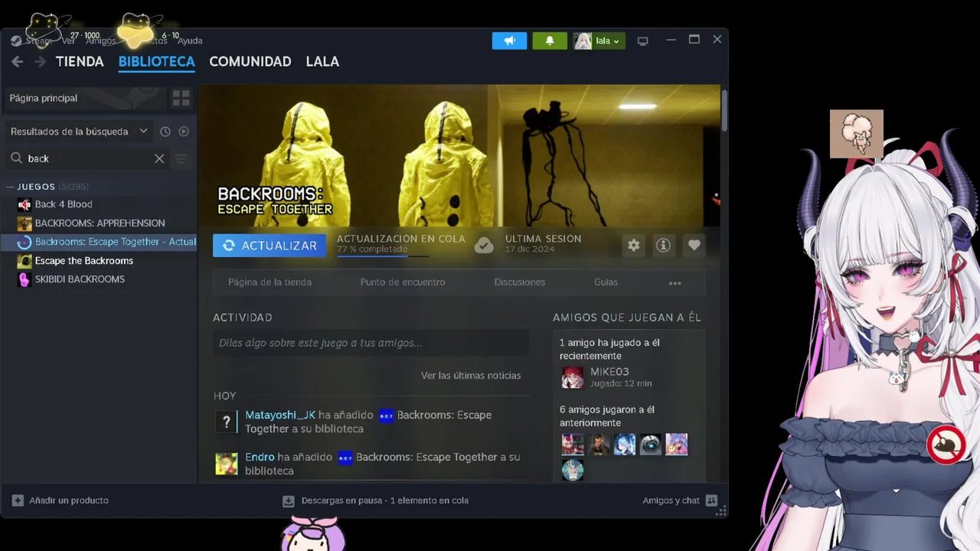Screen dimensions: 980x551
Task: Go forward with the right arrow
Action: coord(40,61)
